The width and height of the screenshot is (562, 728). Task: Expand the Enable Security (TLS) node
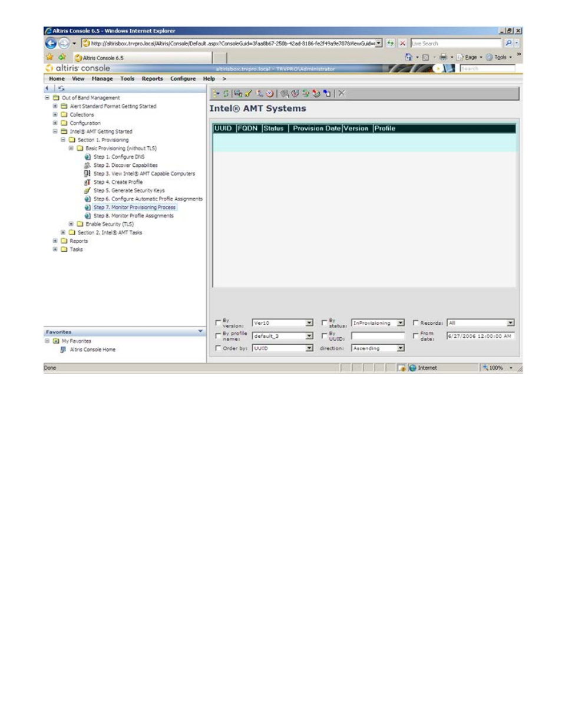71,224
